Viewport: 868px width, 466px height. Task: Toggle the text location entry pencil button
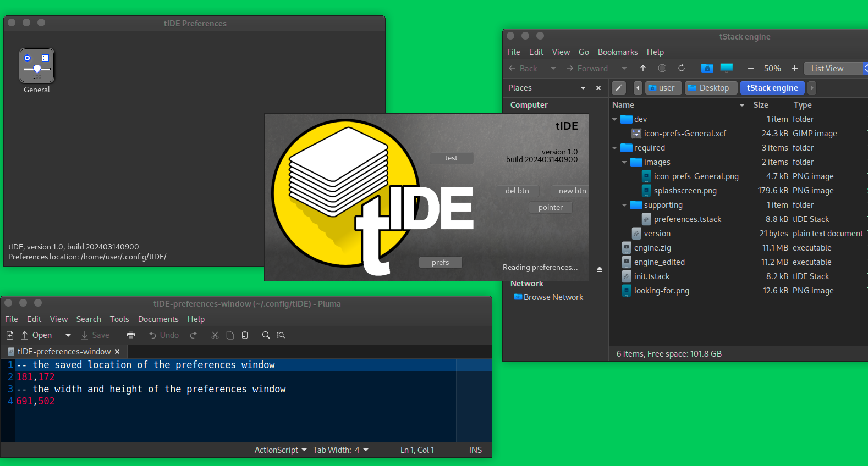619,88
